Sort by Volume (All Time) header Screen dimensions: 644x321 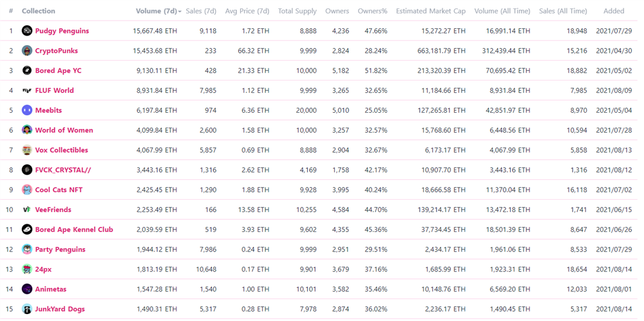[x=502, y=11]
